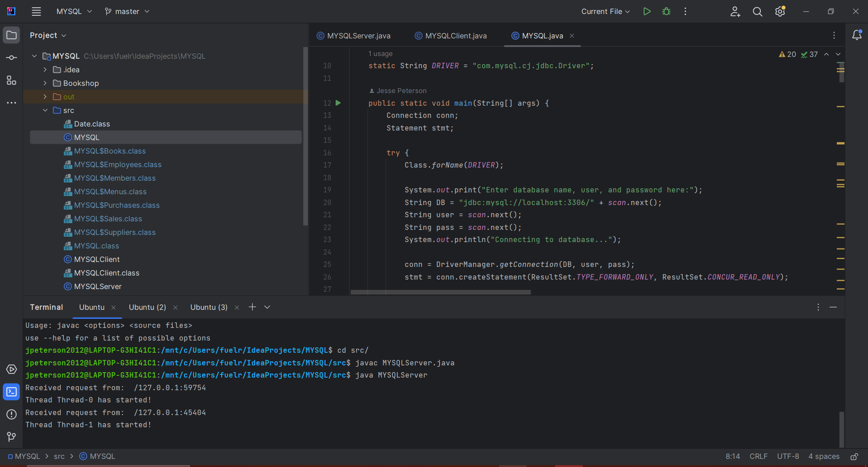This screenshot has height=467, width=868.
Task: Open line:column 8:14 go-to dialog
Action: tap(732, 457)
